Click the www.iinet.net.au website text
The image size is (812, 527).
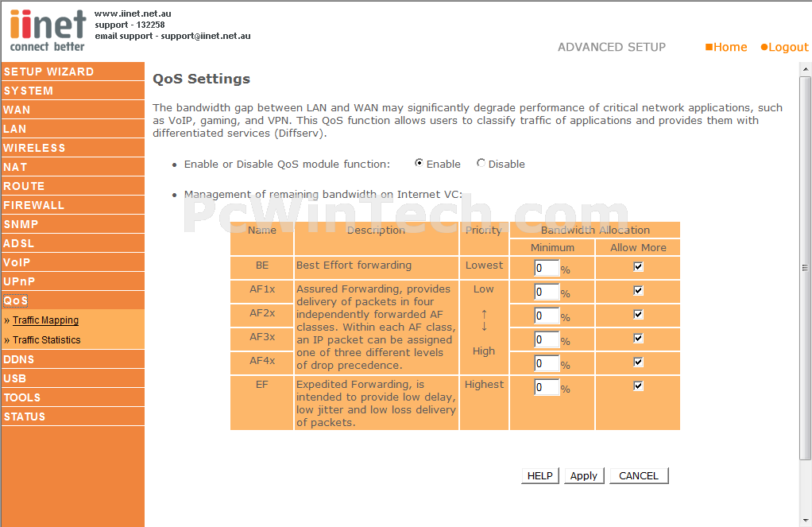[x=133, y=14]
